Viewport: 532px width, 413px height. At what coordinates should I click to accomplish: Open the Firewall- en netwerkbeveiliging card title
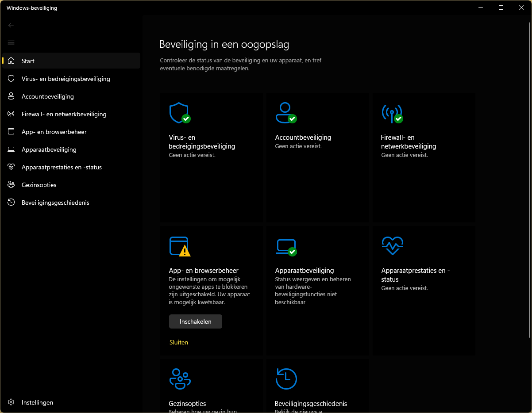[x=409, y=142]
